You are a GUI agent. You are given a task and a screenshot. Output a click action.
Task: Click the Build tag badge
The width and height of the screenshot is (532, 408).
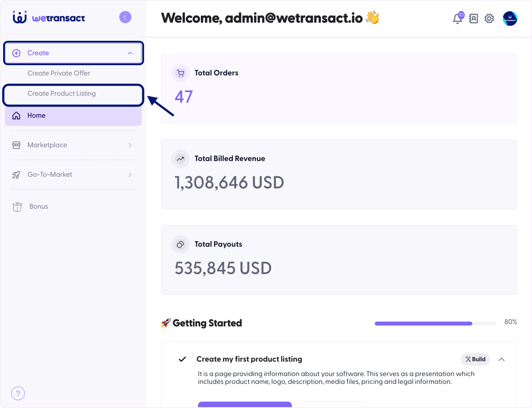click(x=475, y=359)
